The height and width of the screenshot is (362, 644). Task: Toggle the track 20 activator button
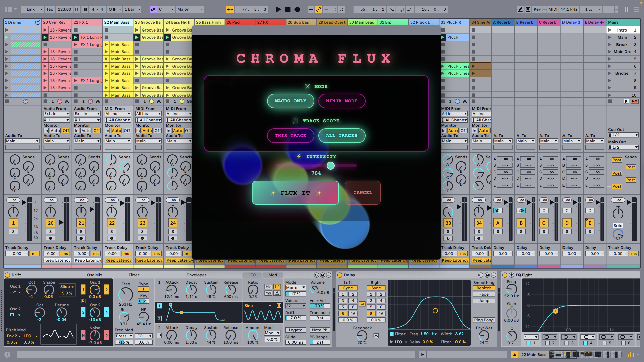[51, 223]
